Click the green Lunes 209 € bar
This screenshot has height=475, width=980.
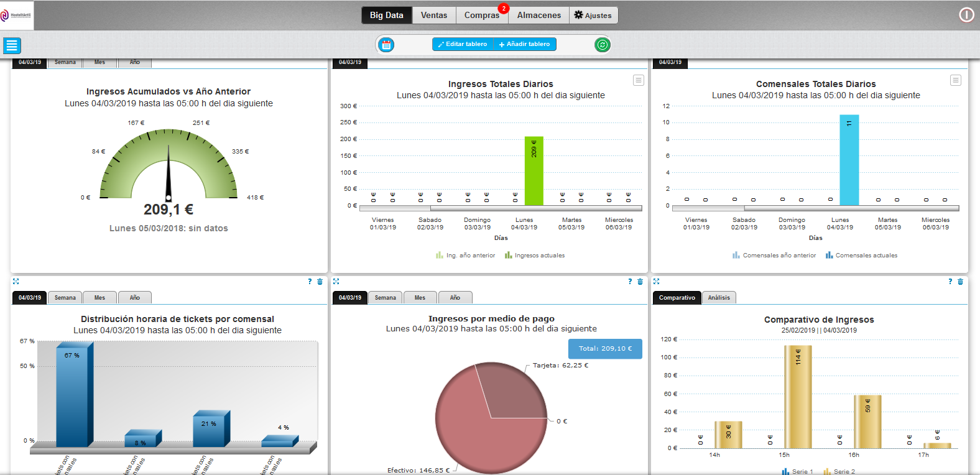click(534, 171)
